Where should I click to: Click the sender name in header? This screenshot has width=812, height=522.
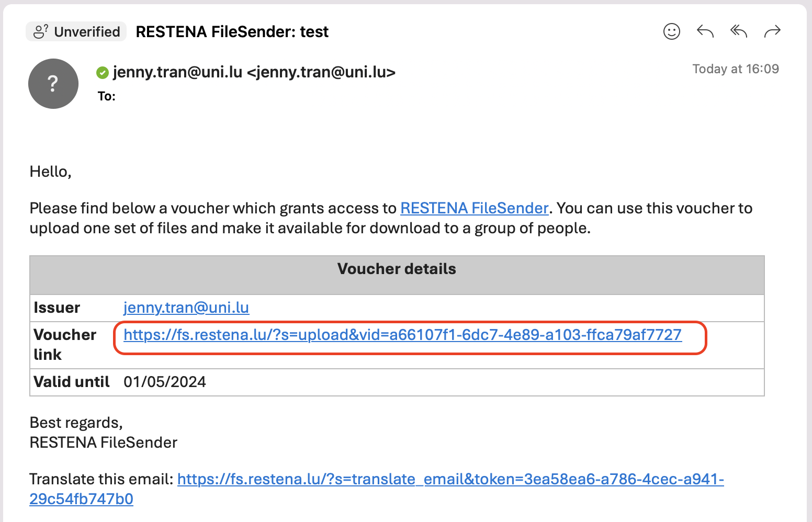pos(254,72)
